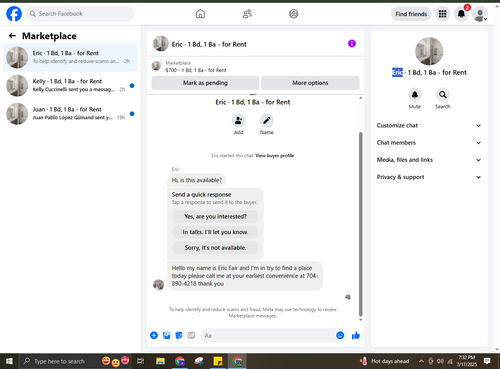Open File Explorer from the taskbar
The width and height of the screenshot is (500, 369).
tap(160, 361)
